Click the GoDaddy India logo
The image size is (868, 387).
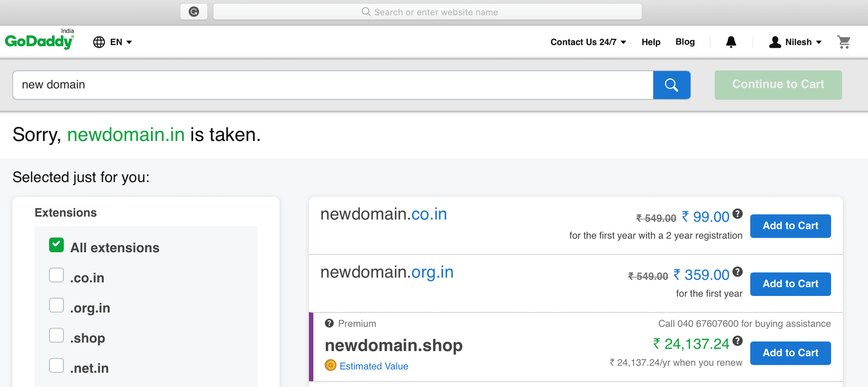39,39
